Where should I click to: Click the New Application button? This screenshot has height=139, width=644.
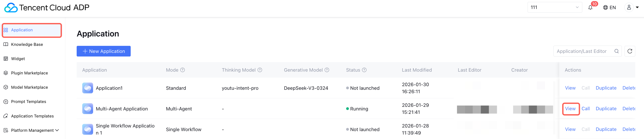point(104,51)
